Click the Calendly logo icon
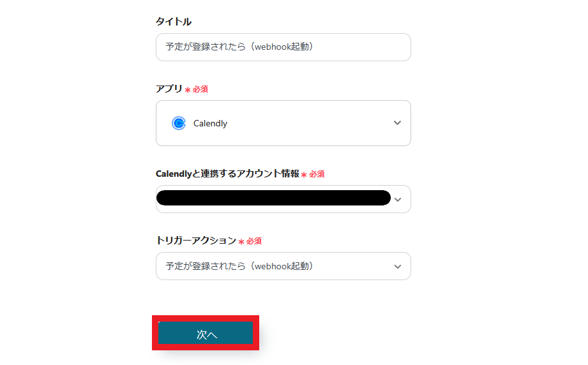Image resolution: width=588 pixels, height=365 pixels. [x=179, y=123]
